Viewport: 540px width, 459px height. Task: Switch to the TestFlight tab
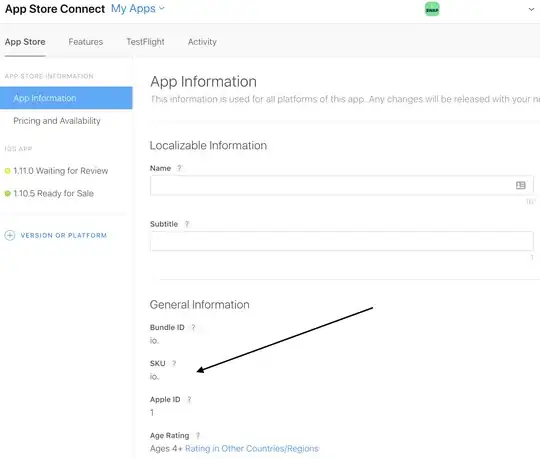[145, 42]
